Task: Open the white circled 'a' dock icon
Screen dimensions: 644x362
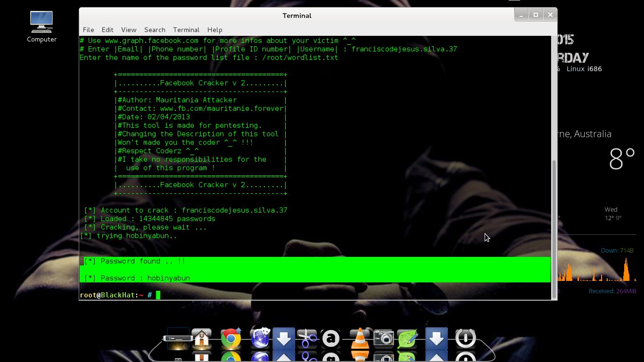Action: 331,338
